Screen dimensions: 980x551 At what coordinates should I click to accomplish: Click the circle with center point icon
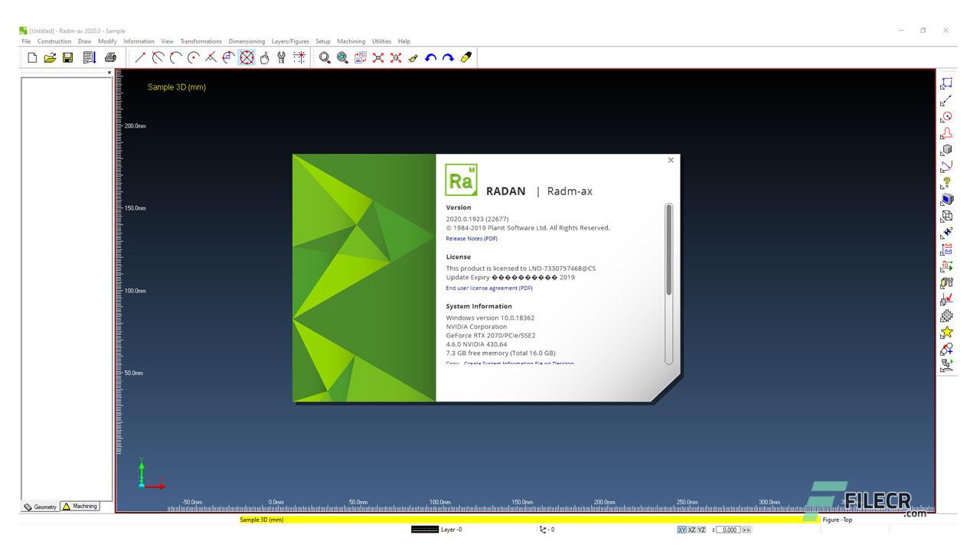(x=194, y=57)
